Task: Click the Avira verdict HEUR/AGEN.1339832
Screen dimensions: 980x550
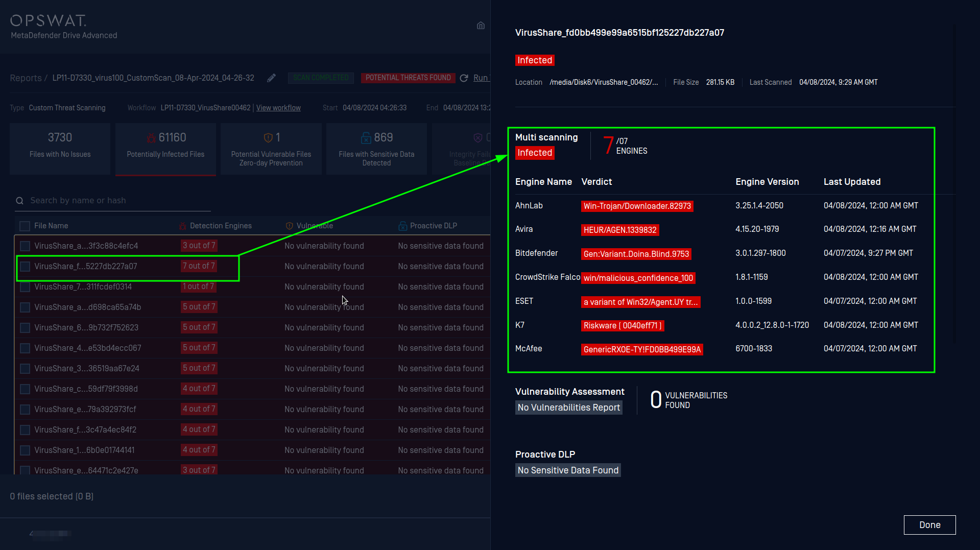Action: 620,230
